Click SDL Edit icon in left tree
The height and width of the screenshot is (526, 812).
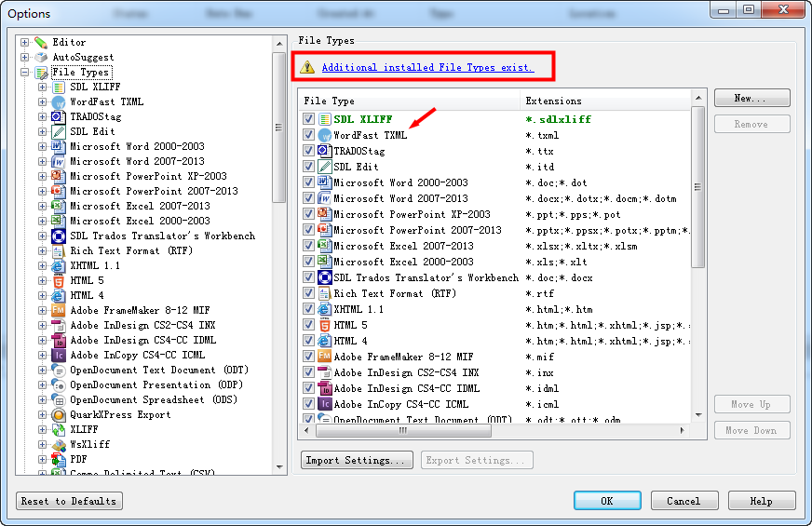(x=59, y=131)
